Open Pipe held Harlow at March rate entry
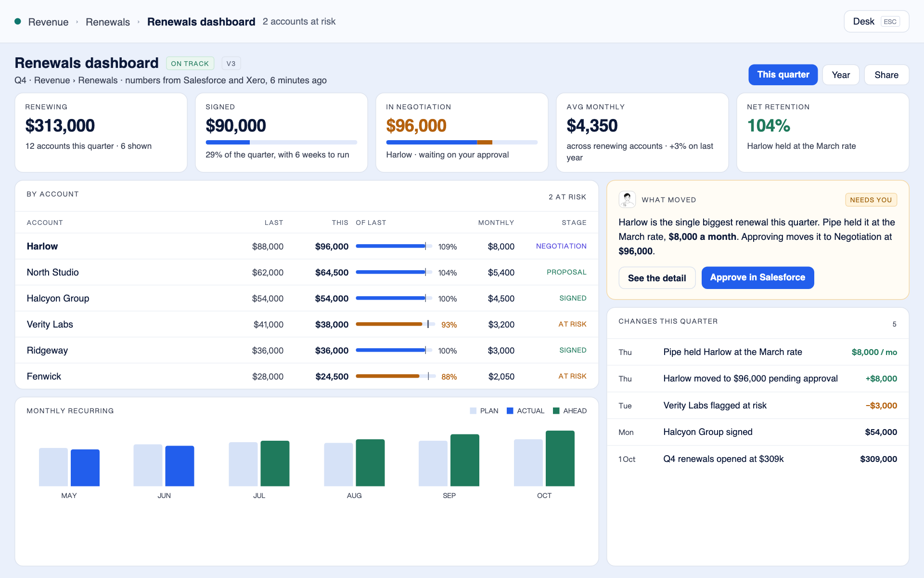The width and height of the screenshot is (924, 578). coord(758,352)
